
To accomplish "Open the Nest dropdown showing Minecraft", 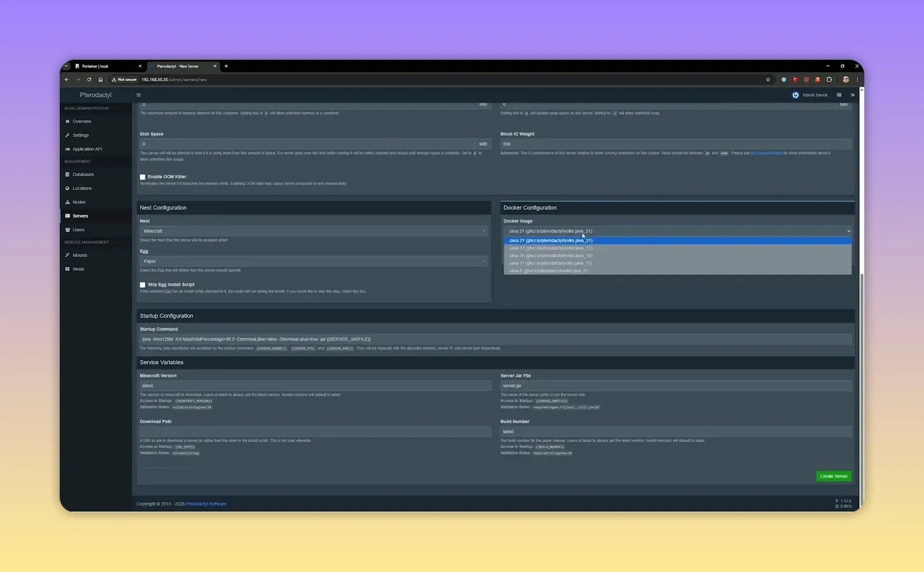I will tap(314, 231).
